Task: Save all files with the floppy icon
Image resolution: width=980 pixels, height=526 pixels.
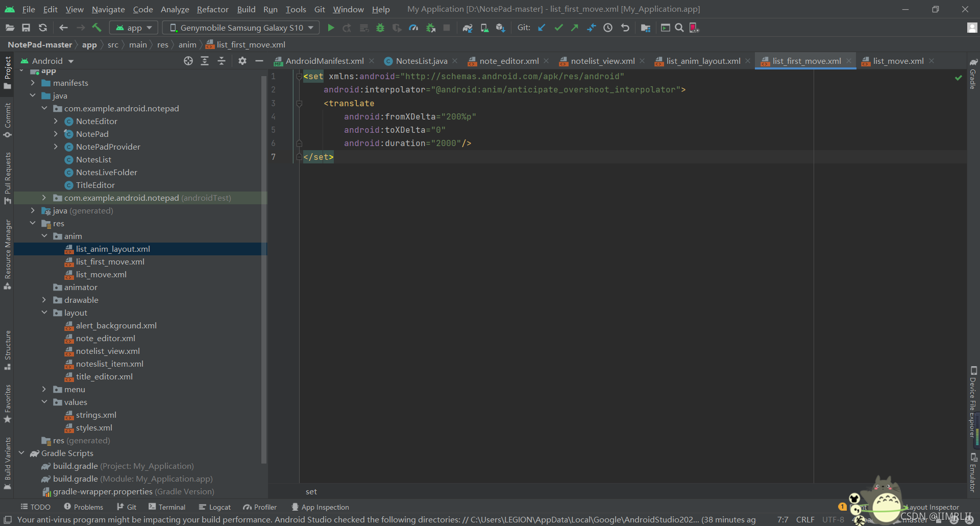Action: (26, 28)
